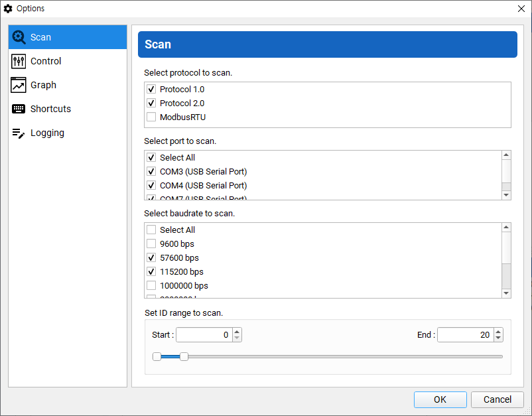This screenshot has width=532, height=416.
Task: Click the Shortcuts keyboard icon
Action: tap(19, 109)
